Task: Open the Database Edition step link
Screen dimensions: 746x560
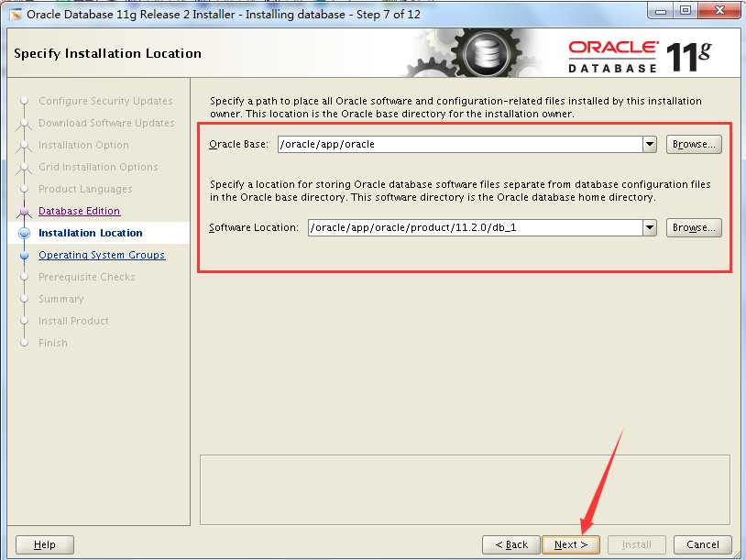Action: (79, 211)
